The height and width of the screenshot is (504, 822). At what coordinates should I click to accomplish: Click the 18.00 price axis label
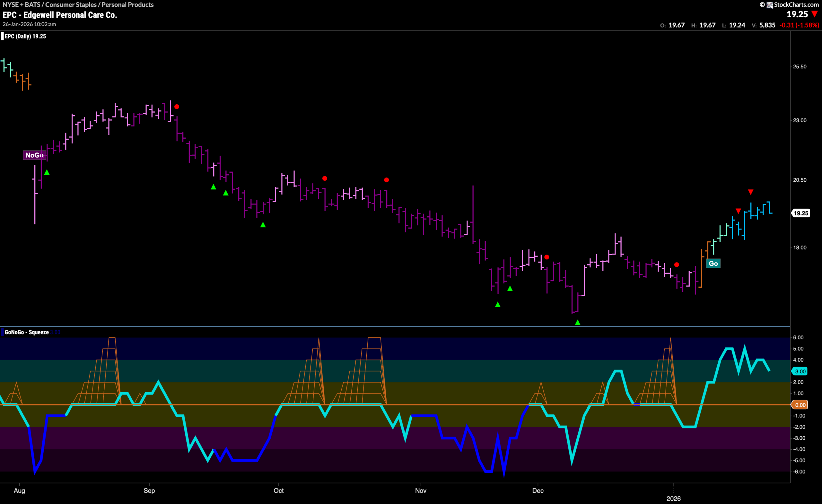[800, 248]
